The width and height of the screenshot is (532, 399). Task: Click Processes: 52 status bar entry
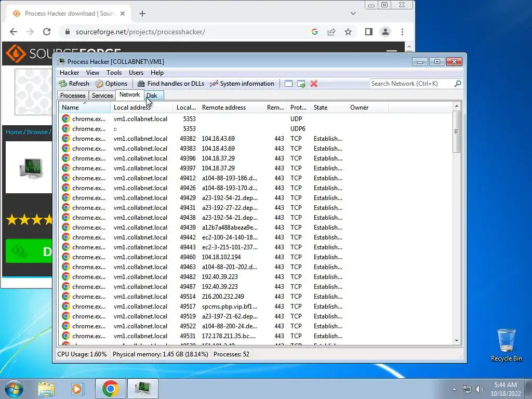[231, 354]
